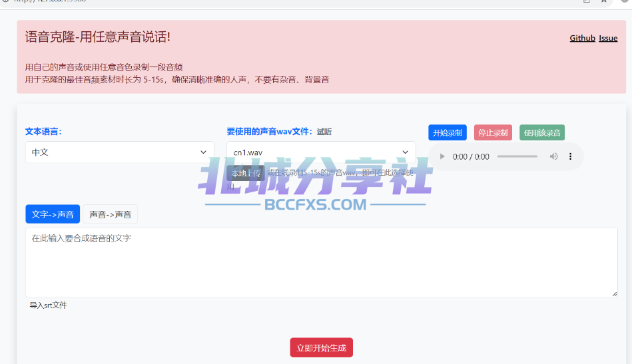
Task: Grab the textarea resize handle corner
Action: pyautogui.click(x=614, y=294)
